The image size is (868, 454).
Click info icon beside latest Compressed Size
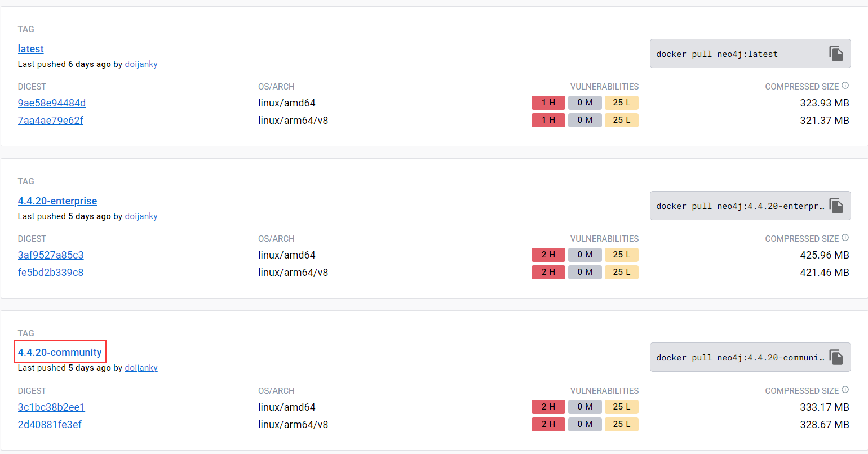pos(845,86)
